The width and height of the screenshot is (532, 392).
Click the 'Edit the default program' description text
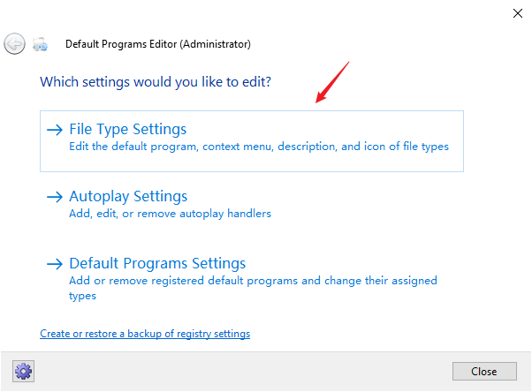click(x=258, y=147)
